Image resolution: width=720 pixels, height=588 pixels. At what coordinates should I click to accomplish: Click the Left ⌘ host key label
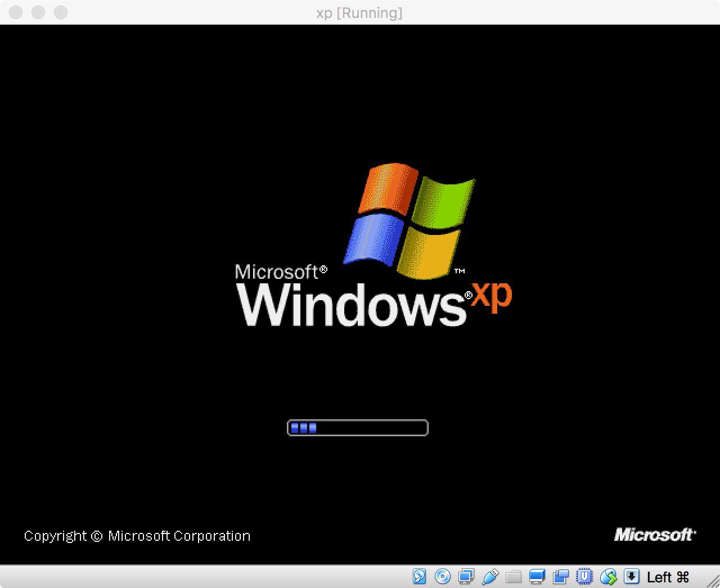pos(668,577)
